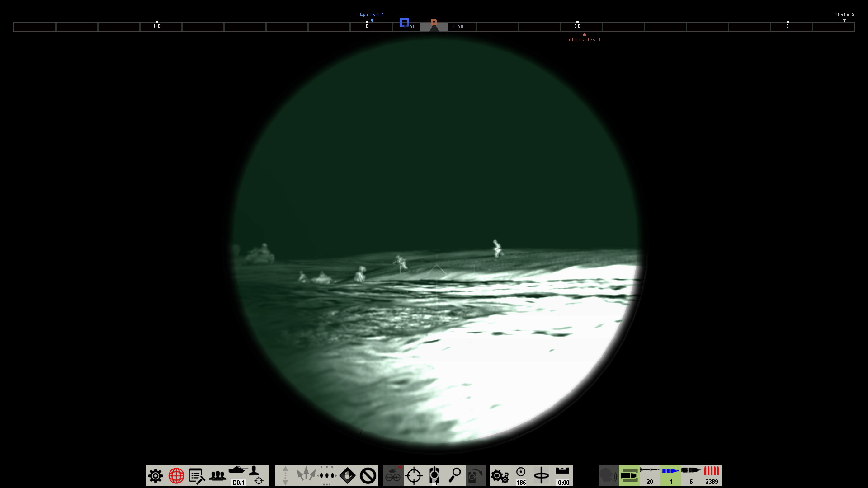
Task: Toggle the binocular tank view button
Action: coord(393,475)
